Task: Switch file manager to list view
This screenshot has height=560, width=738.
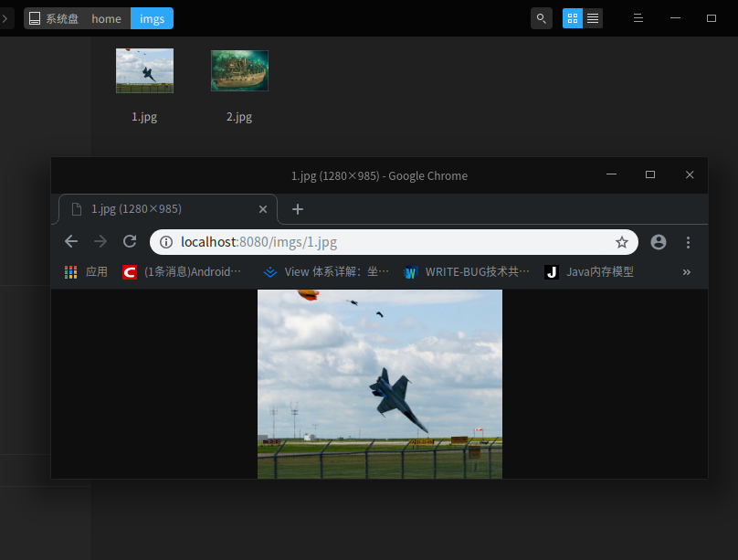Action: coord(594,18)
